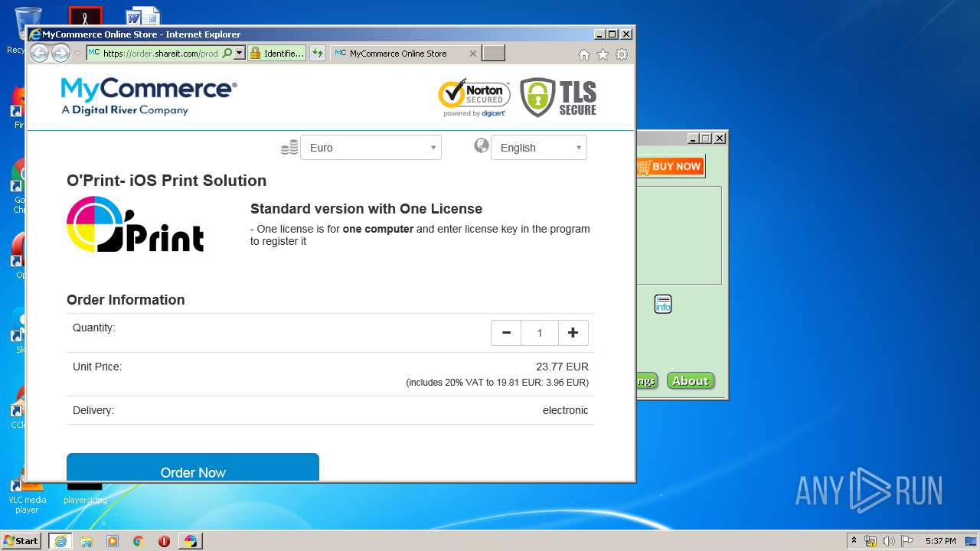Click the info icon in O'Print window
980x551 pixels.
coord(663,305)
